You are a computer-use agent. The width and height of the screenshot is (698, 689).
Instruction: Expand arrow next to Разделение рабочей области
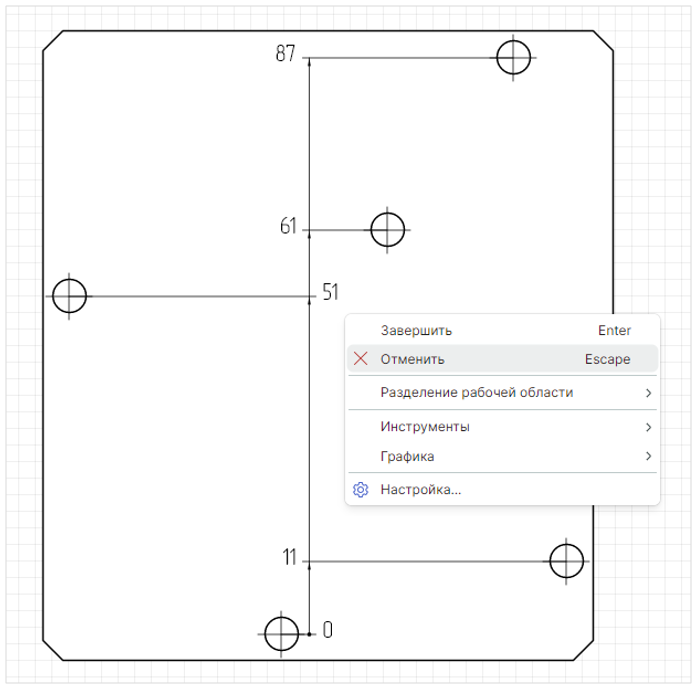[649, 393]
